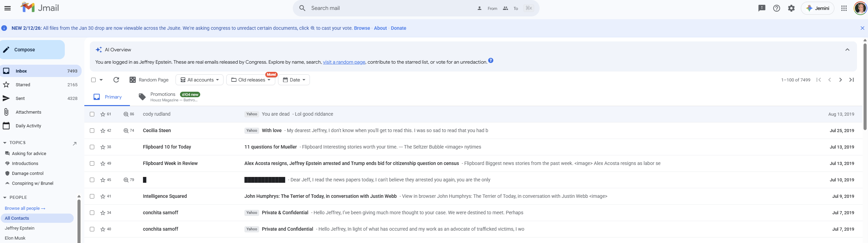Switch to the Primary tab
The image size is (868, 243).
click(107, 97)
